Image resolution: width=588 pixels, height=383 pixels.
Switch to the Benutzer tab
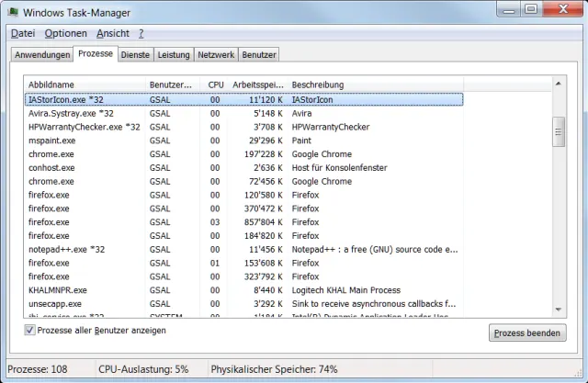pos(259,55)
